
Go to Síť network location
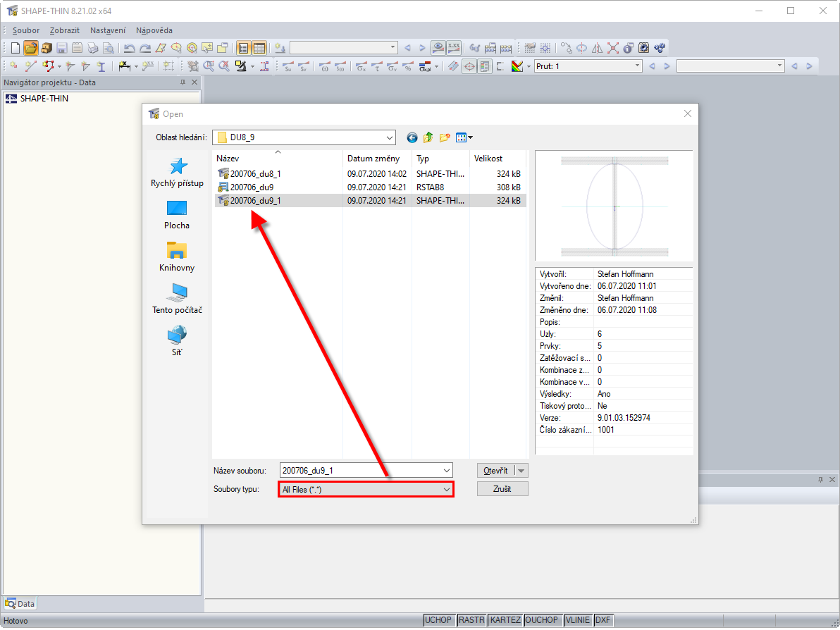point(177,342)
